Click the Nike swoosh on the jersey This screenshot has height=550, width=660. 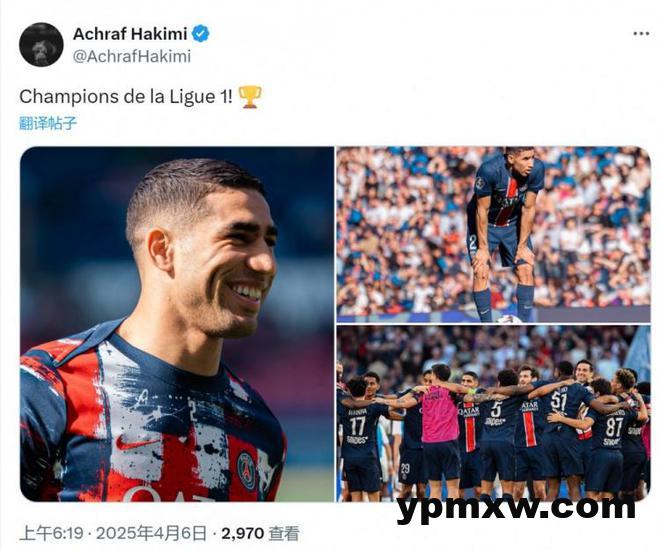(x=134, y=443)
